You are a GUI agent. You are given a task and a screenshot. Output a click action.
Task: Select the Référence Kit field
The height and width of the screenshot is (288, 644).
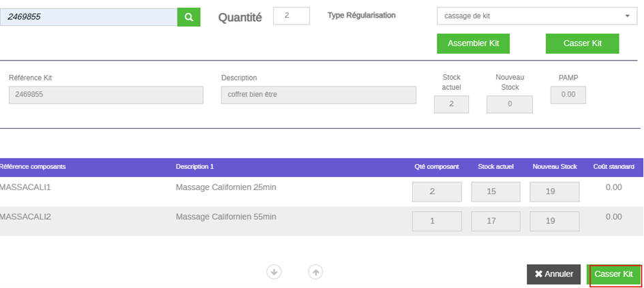pos(106,95)
